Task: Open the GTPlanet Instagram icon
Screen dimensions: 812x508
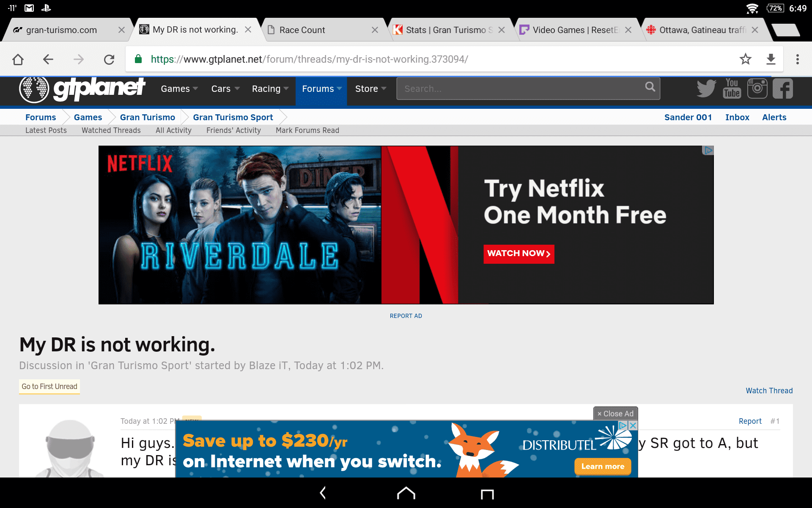Action: click(757, 88)
